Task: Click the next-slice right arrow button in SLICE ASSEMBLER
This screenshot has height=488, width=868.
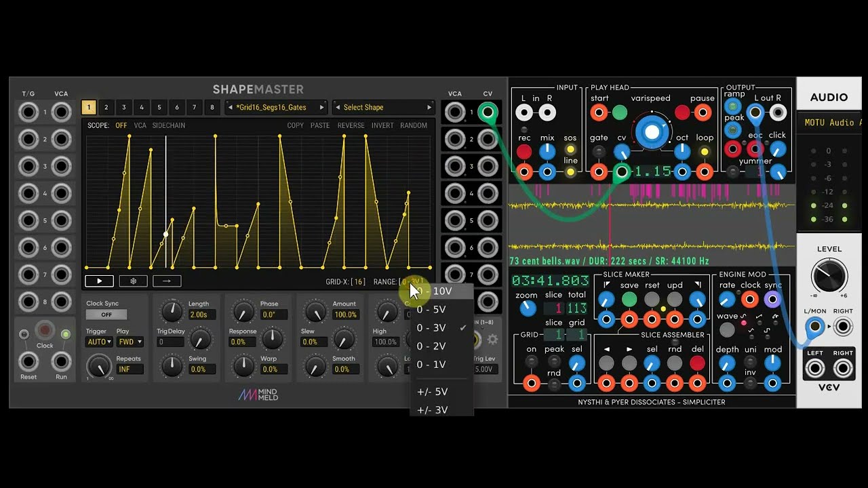Action: click(629, 363)
